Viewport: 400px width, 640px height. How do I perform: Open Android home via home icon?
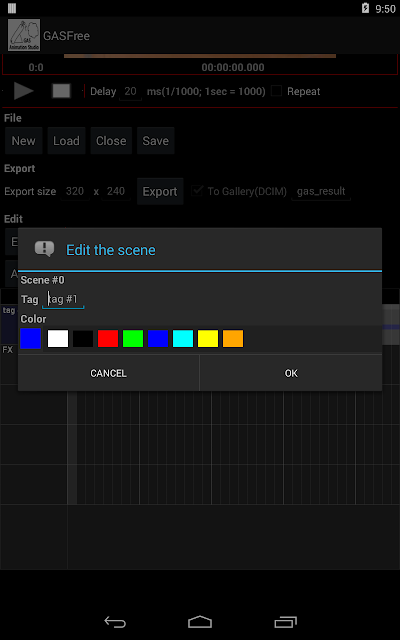tap(200, 622)
